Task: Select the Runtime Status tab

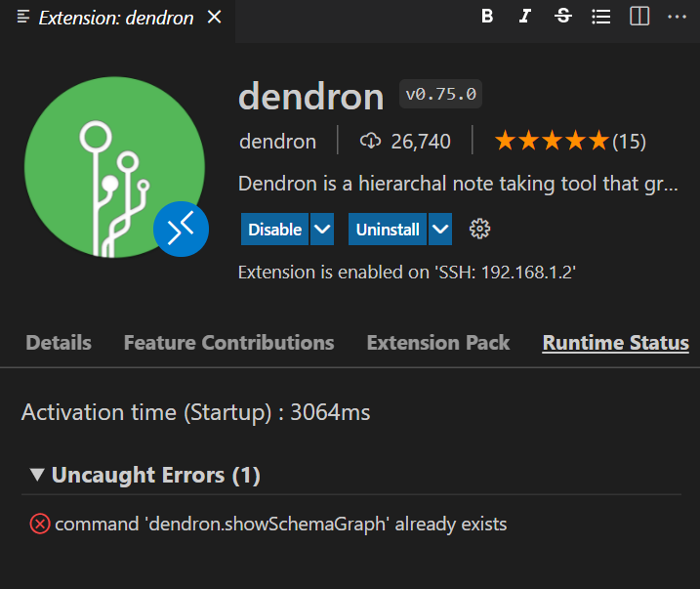Action: pos(616,343)
